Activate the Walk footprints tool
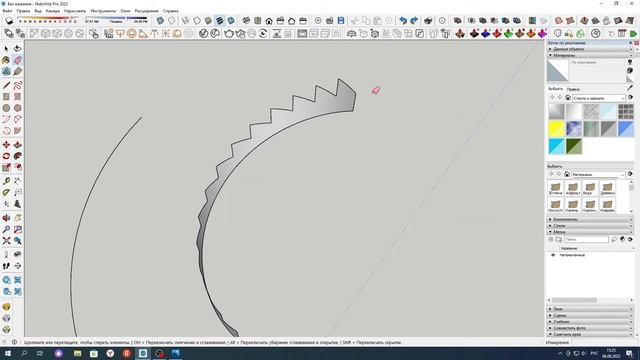Viewport: 640px width, 360px height. tap(6, 266)
